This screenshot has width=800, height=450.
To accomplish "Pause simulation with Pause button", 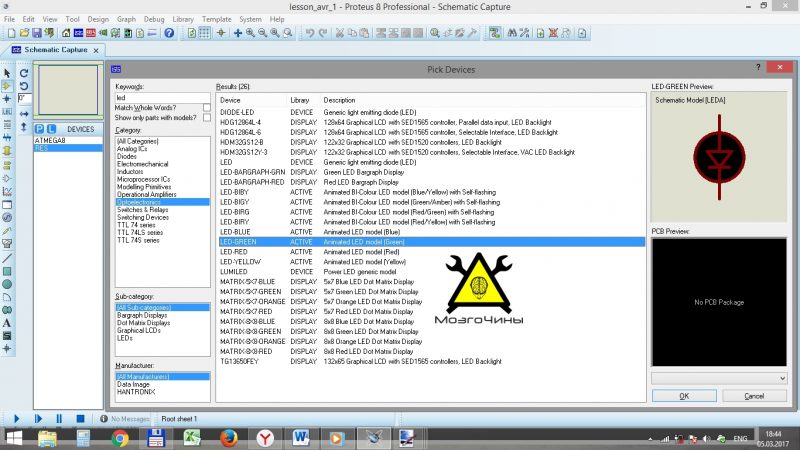I will 59,419.
